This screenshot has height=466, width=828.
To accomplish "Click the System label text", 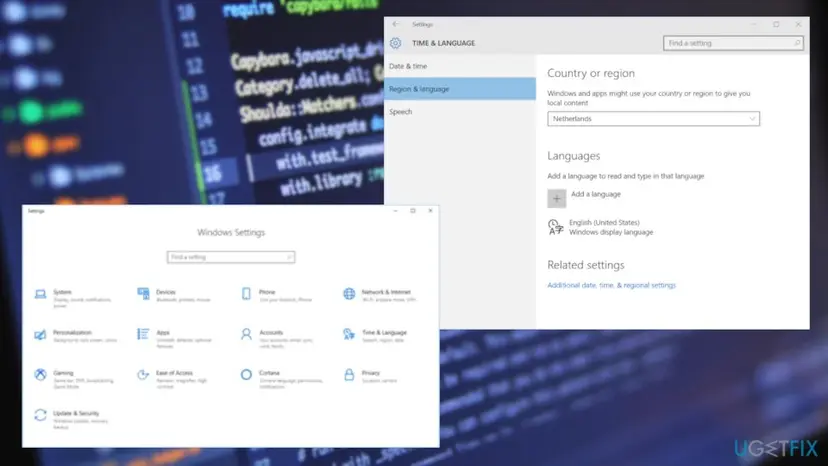I will [62, 292].
